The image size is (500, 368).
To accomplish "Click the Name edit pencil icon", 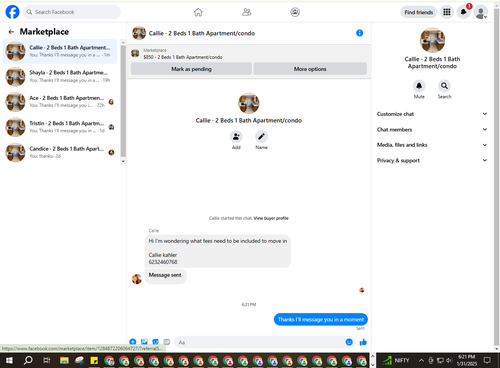I will (261, 137).
